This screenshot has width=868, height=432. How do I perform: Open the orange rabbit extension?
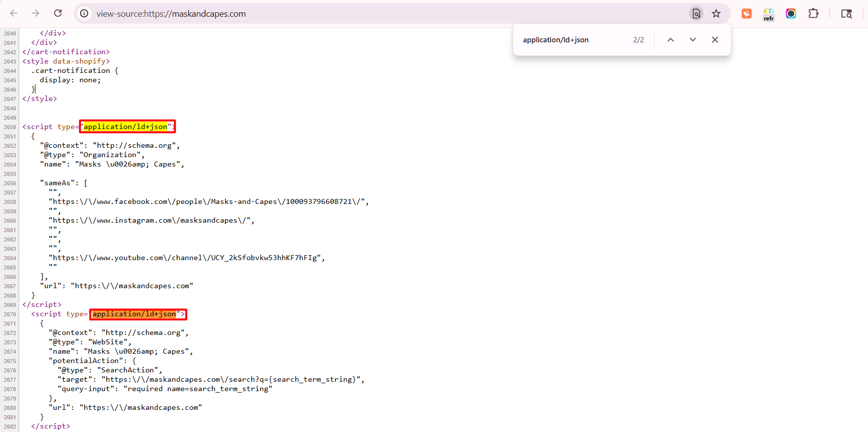click(x=746, y=13)
